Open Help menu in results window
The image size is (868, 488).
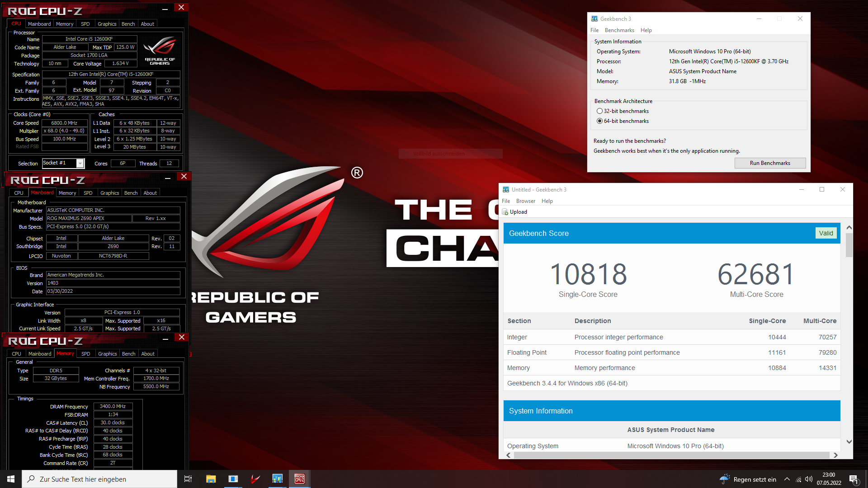[547, 201]
